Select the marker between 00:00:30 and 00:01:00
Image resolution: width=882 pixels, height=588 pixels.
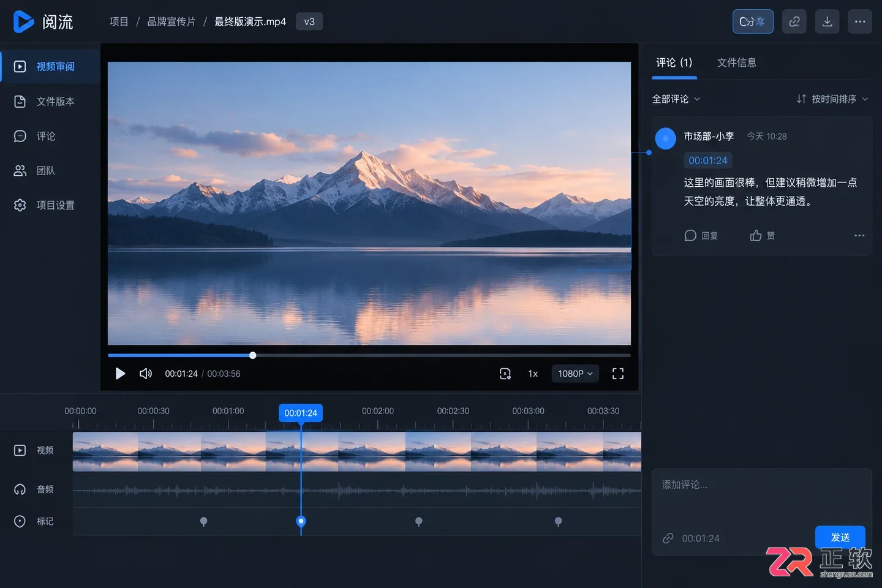pyautogui.click(x=204, y=522)
